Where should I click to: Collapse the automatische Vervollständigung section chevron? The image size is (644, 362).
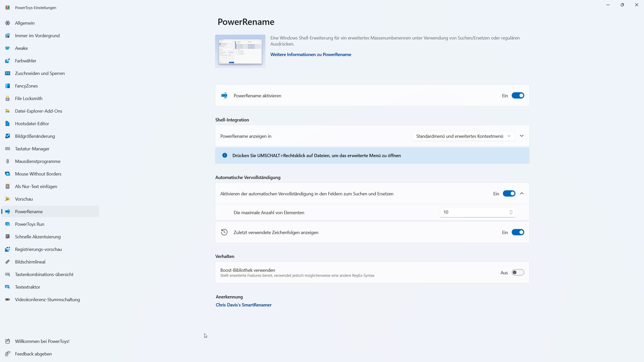(x=522, y=194)
